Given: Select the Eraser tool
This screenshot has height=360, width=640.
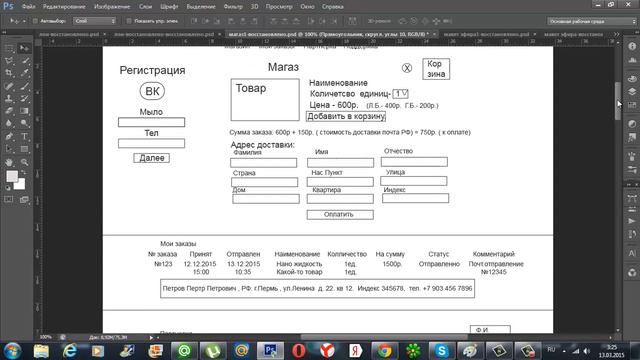Looking at the screenshot, I should pyautogui.click(x=9, y=111).
